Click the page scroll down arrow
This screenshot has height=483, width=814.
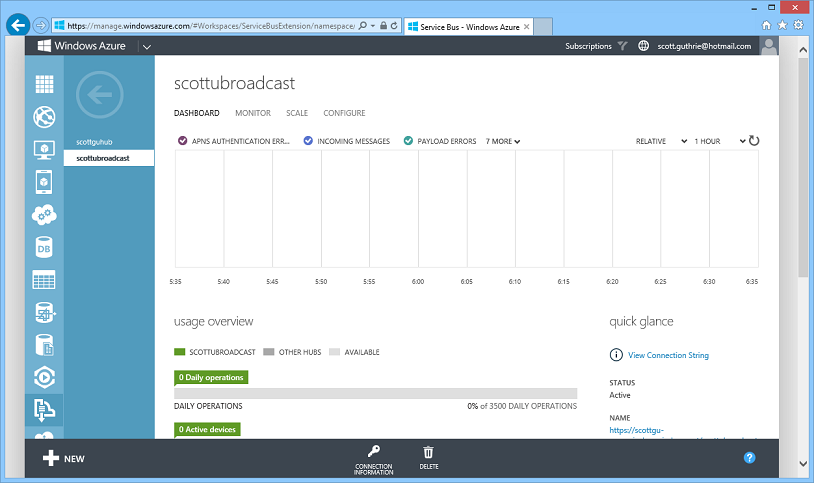tap(803, 464)
